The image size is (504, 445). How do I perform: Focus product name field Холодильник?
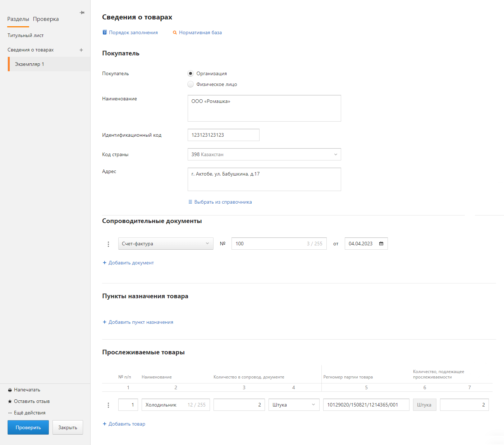click(176, 405)
